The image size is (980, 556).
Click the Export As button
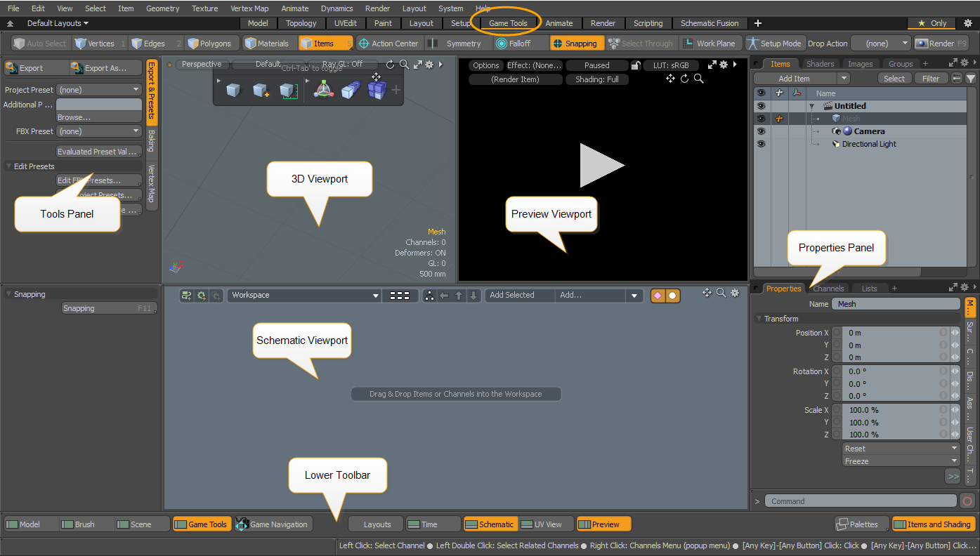tap(106, 68)
